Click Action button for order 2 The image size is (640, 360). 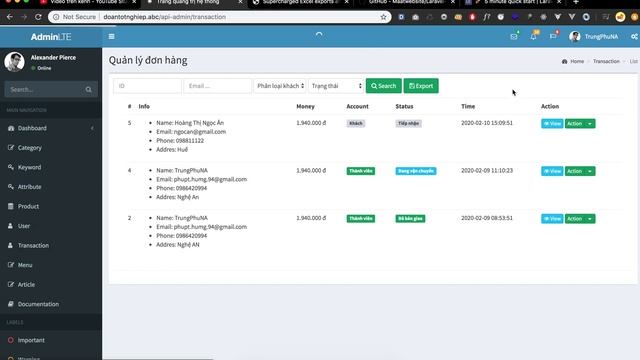click(x=575, y=219)
